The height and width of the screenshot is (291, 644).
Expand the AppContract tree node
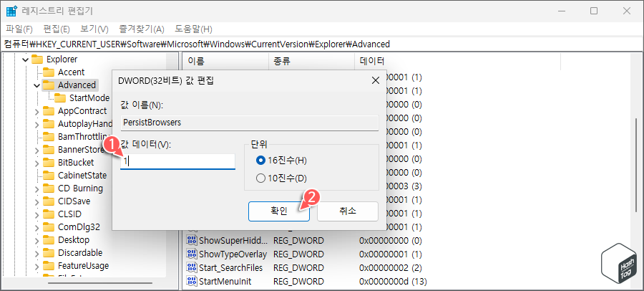[37, 111]
